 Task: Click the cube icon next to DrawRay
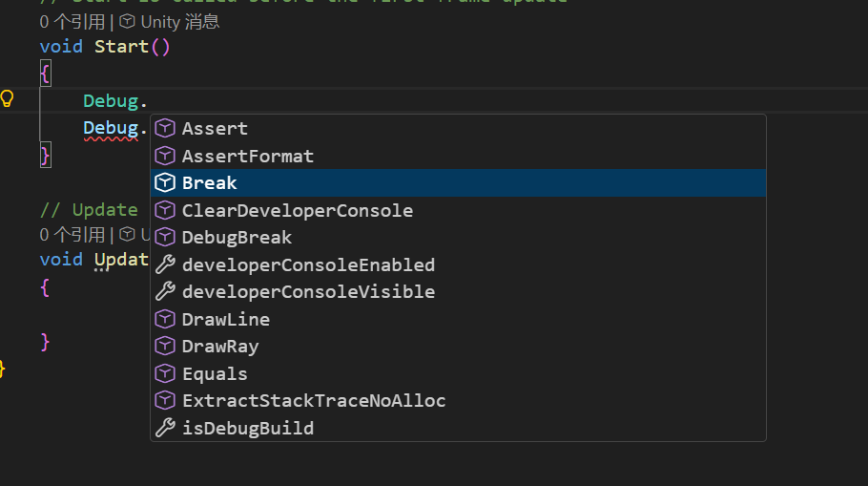tap(165, 347)
